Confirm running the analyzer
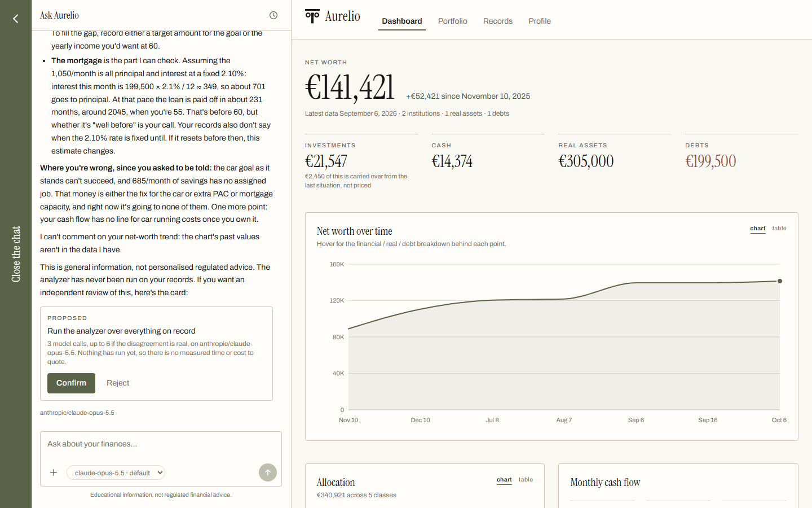The width and height of the screenshot is (812, 508). 71,383
